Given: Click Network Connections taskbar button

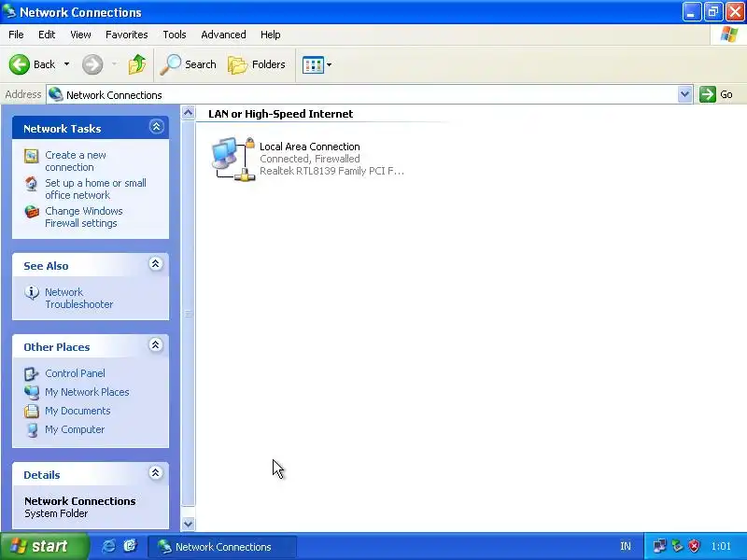Looking at the screenshot, I should [x=222, y=547].
